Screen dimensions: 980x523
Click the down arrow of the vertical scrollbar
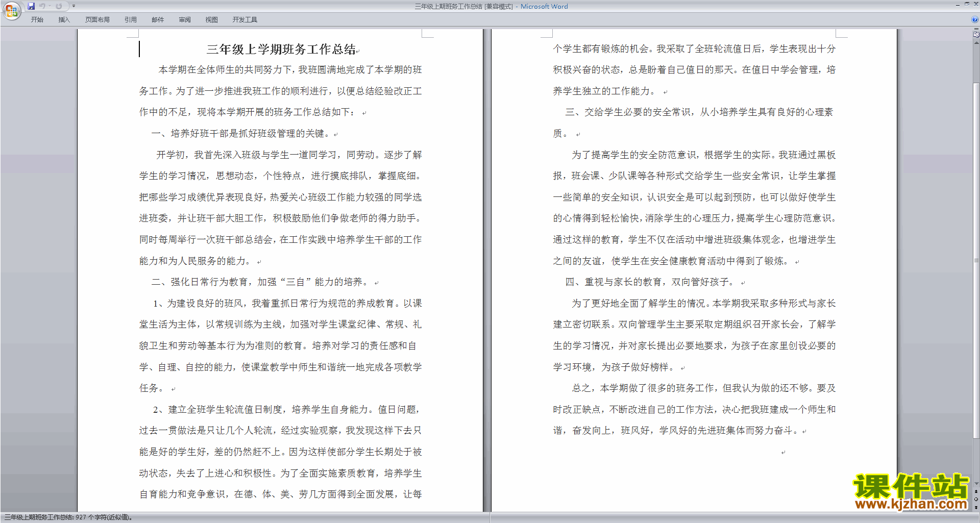tap(976, 484)
